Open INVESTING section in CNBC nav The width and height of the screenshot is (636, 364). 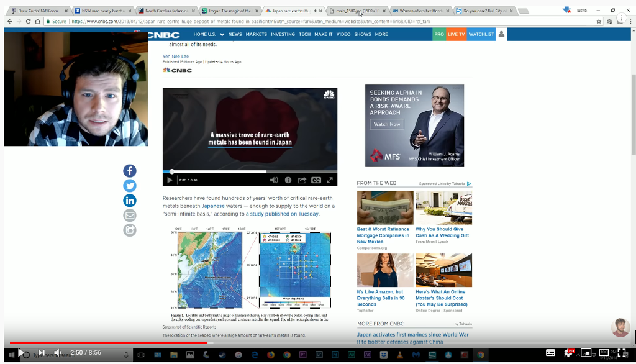(x=283, y=35)
